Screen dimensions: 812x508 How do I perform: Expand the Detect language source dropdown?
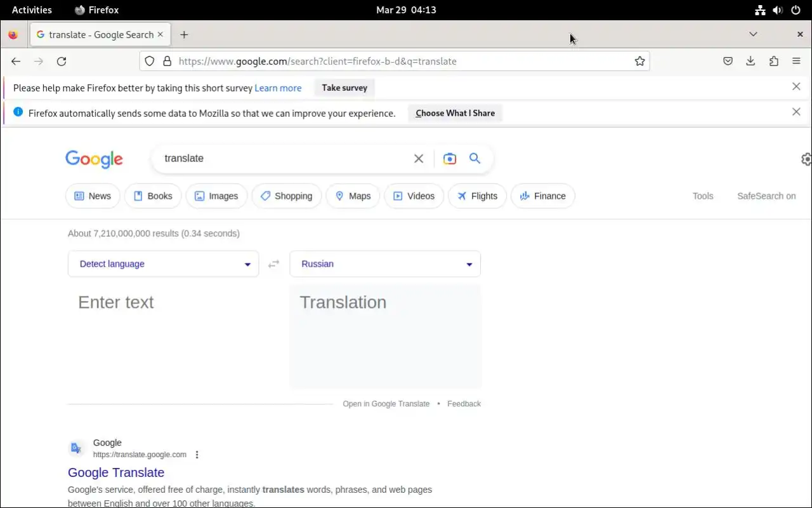click(x=163, y=264)
